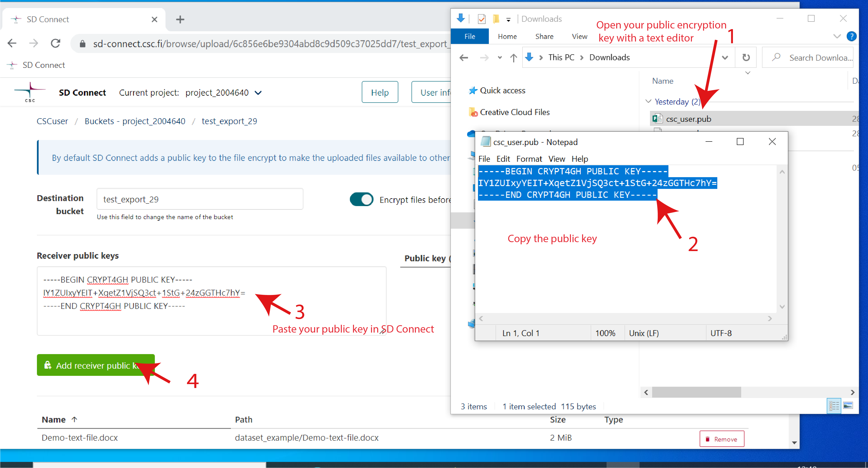Image resolution: width=868 pixels, height=468 pixels.
Task: Select Creative Cloud Files in navigation pane
Action: (509, 112)
